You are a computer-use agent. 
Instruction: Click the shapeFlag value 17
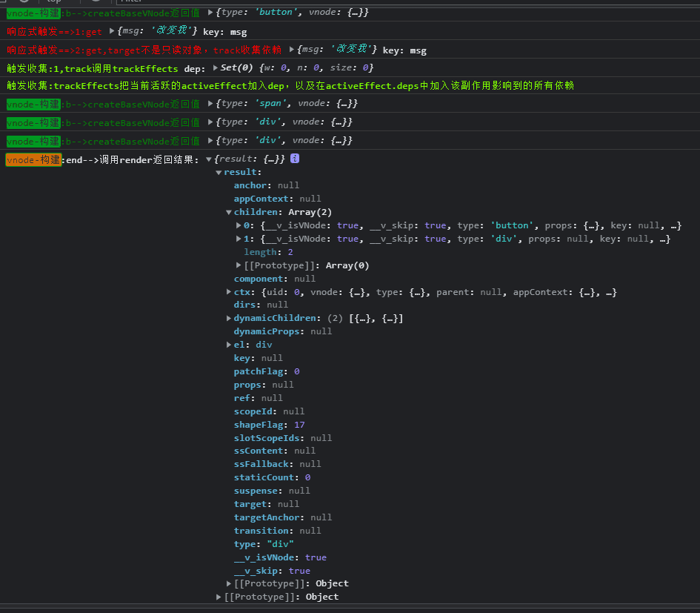299,425
